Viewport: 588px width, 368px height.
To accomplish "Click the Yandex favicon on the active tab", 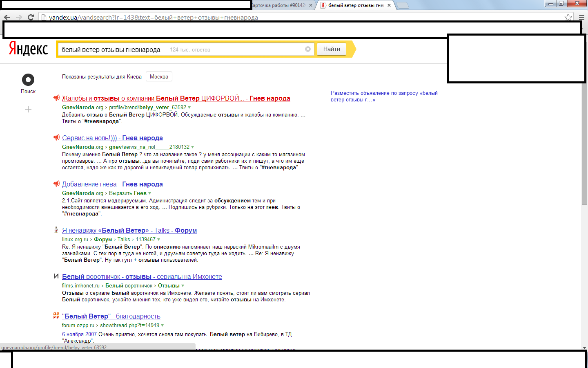I will click(323, 5).
